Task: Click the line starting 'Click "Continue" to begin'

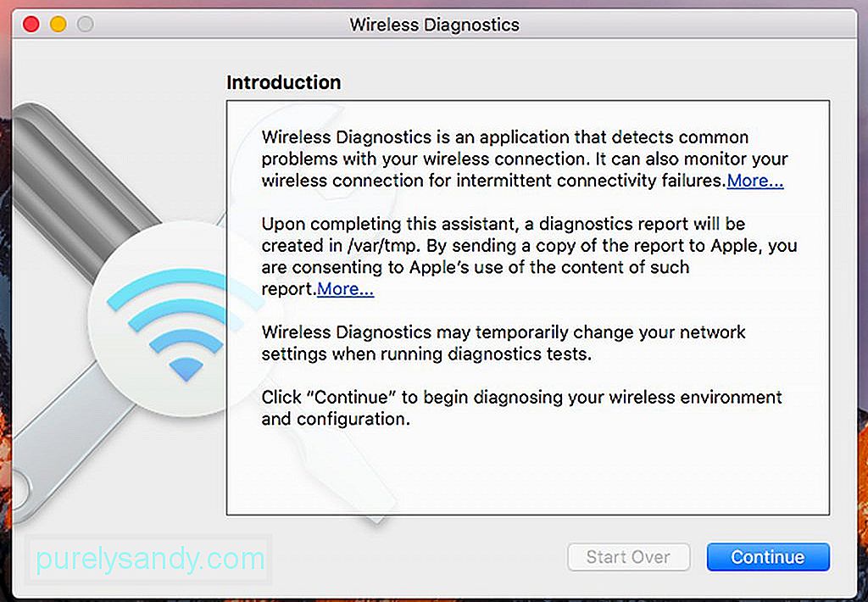Action: pos(521,397)
